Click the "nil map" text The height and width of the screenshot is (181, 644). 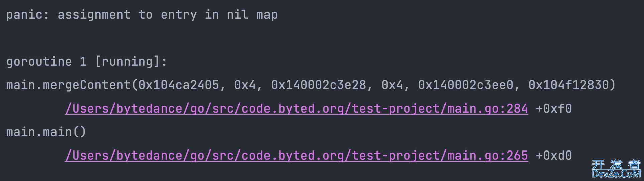(x=252, y=15)
